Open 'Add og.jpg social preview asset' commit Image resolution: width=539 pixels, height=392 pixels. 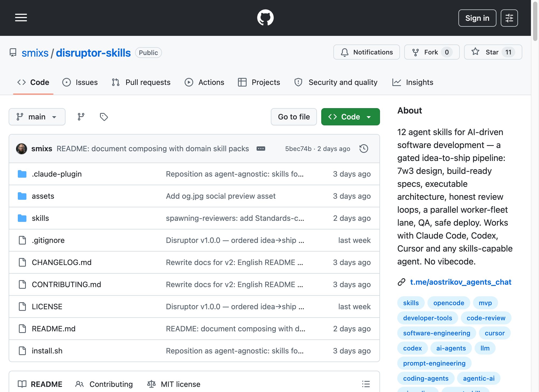point(221,196)
